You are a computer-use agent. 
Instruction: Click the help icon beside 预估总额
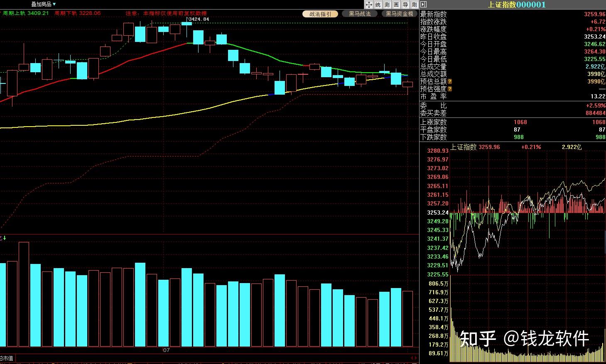[450, 82]
